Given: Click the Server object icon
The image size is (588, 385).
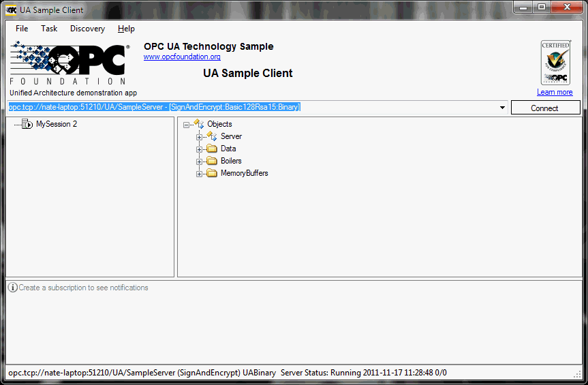Looking at the screenshot, I should 212,136.
